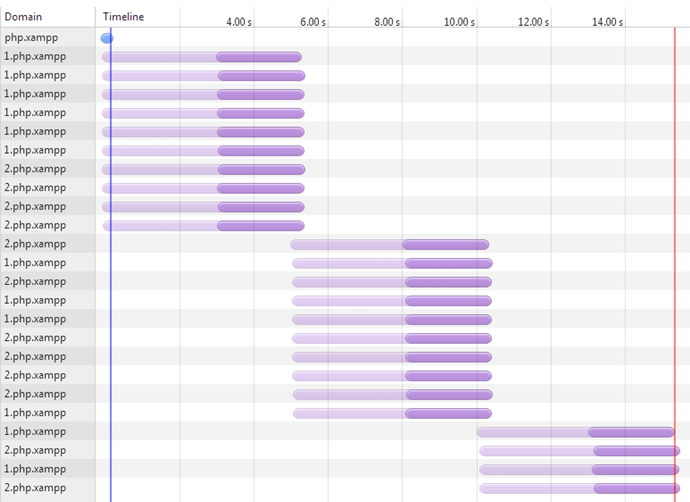Viewport: 690px width, 502px height.
Task: Click the 14.00 s timeline tick label
Action: tap(607, 22)
